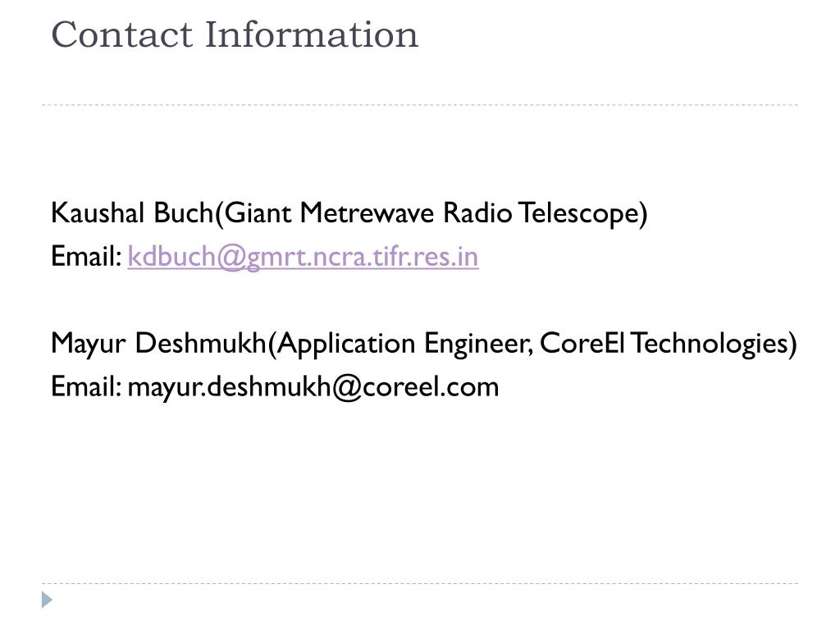The height and width of the screenshot is (630, 840).
Task: Click the word CoreEl
Action: click(582, 343)
